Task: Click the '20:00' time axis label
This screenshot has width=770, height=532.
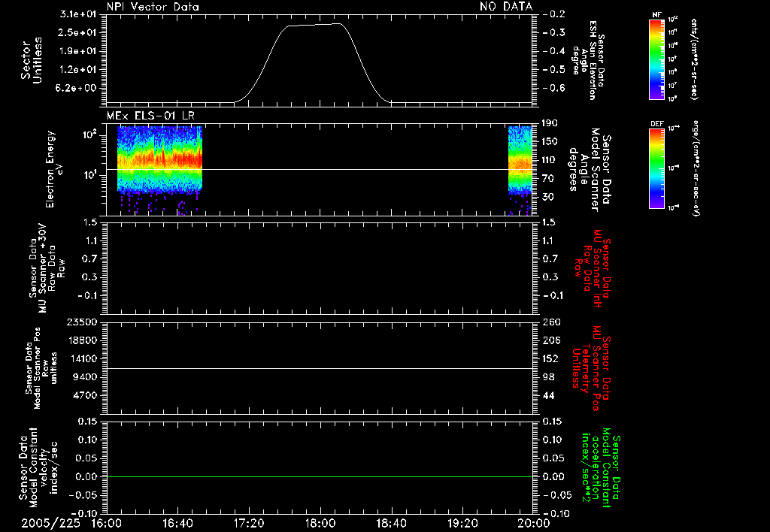Action: 534,523
